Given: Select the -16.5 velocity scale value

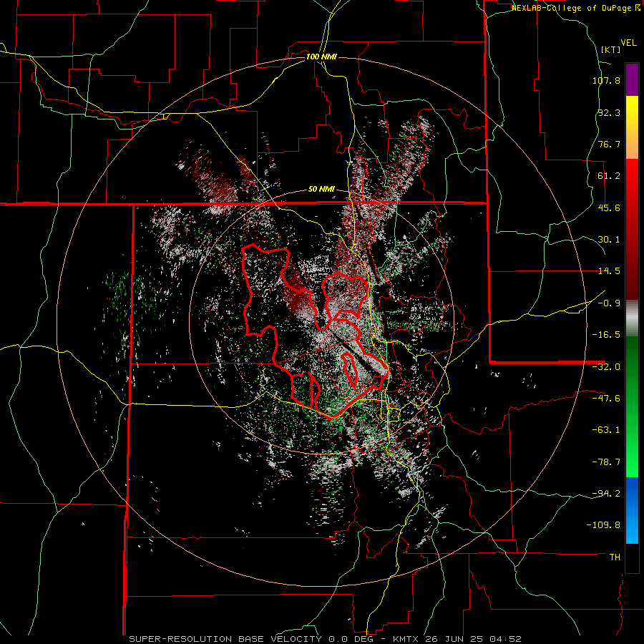Looking at the screenshot, I should coord(606,335).
